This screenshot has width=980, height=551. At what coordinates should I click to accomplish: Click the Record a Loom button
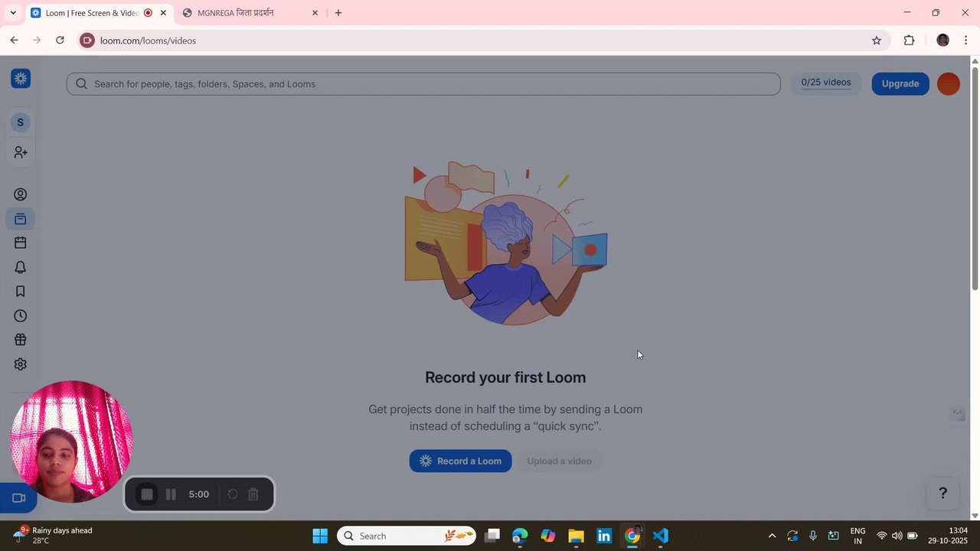(x=460, y=461)
